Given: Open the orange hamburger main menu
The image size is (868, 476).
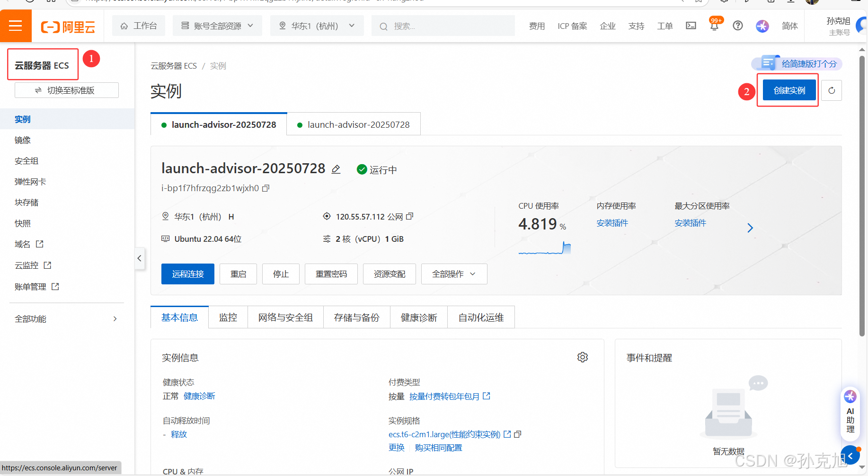Looking at the screenshot, I should [x=16, y=26].
